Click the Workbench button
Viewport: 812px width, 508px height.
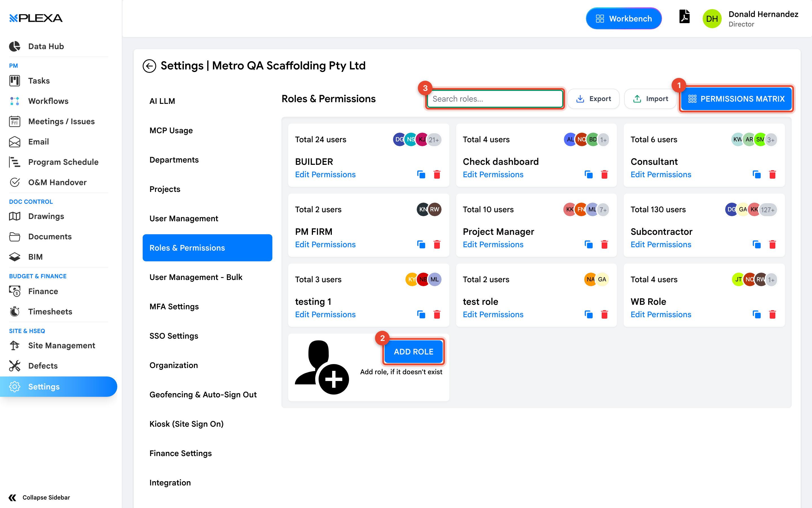[623, 18]
